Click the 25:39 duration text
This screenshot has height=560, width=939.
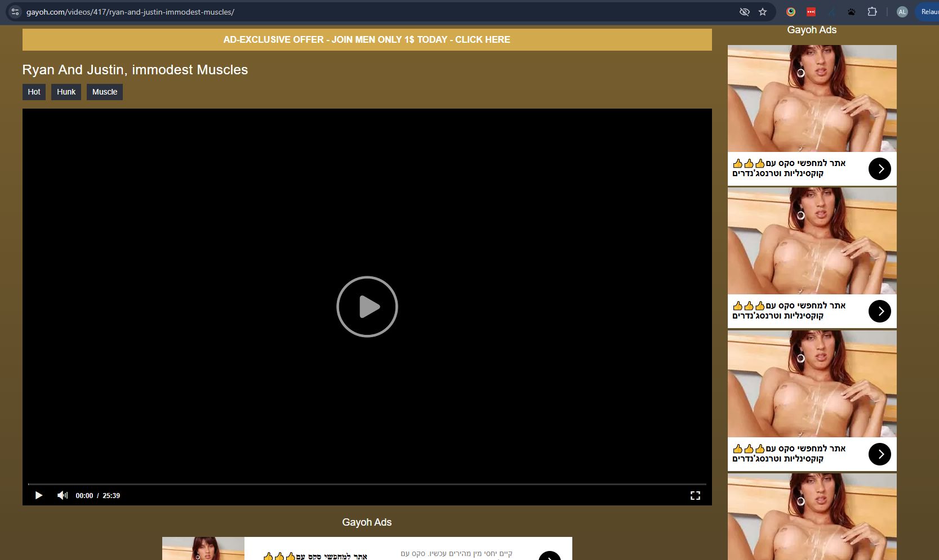click(x=111, y=496)
